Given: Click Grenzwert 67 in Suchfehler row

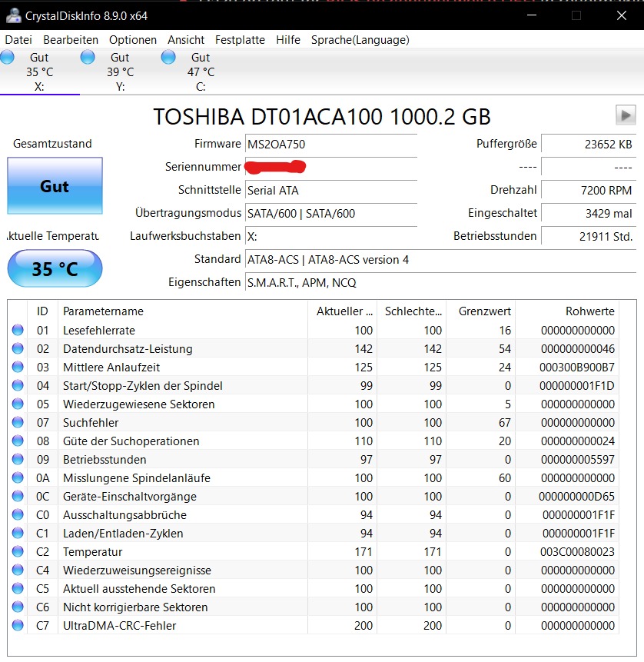Looking at the screenshot, I should [x=505, y=423].
